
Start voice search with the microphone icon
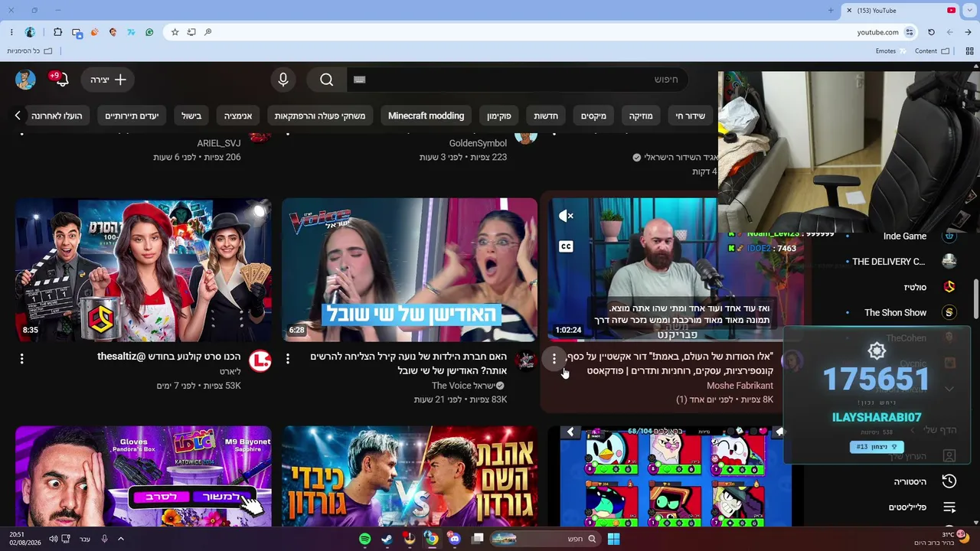coord(283,80)
